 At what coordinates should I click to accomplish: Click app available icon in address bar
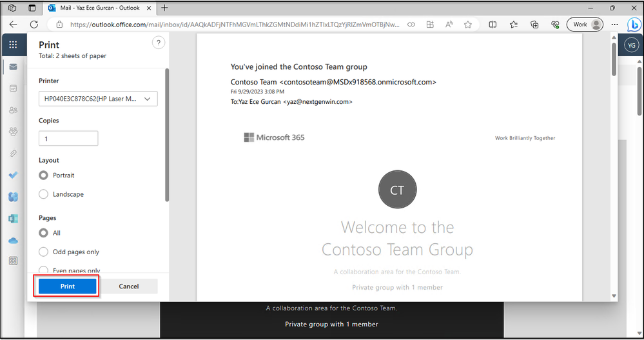(x=430, y=25)
